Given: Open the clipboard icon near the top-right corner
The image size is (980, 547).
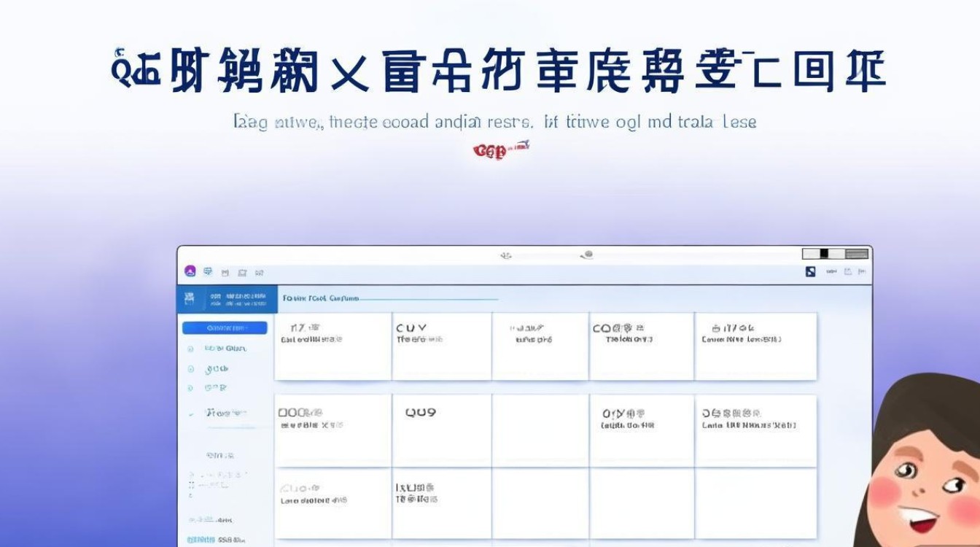Looking at the screenshot, I should point(847,271).
